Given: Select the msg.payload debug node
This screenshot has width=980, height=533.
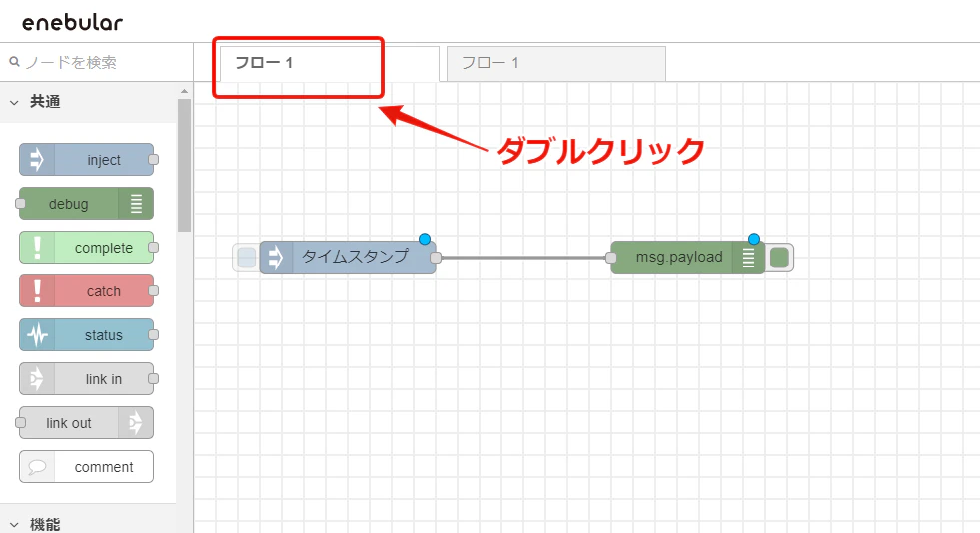Looking at the screenshot, I should [687, 258].
